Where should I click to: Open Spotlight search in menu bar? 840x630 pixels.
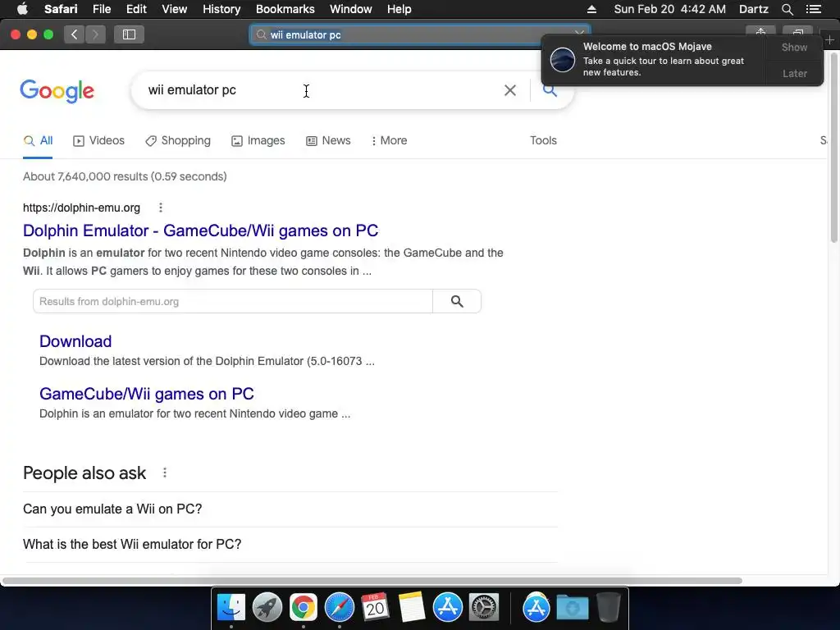787,9
